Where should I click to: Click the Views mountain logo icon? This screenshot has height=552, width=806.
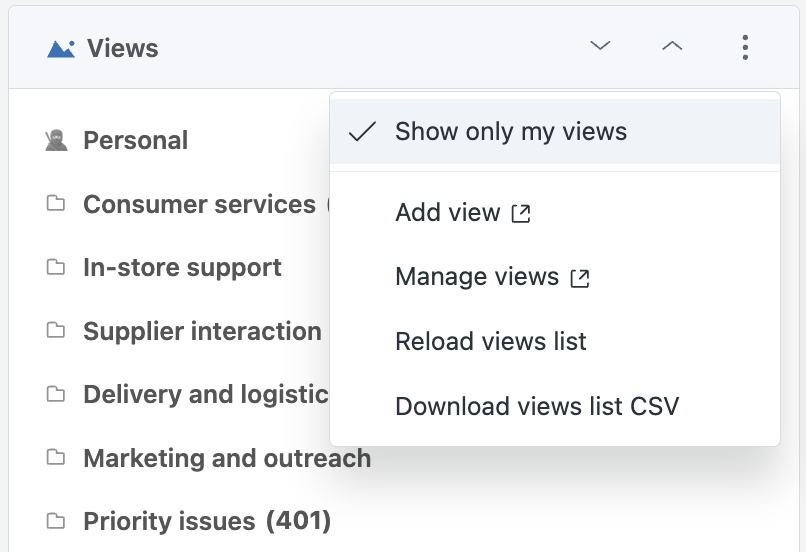coord(61,49)
